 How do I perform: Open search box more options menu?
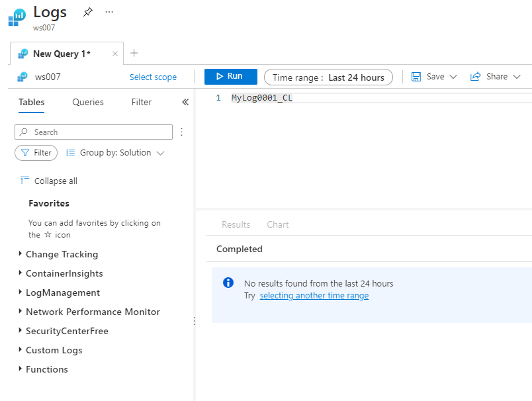tap(181, 132)
